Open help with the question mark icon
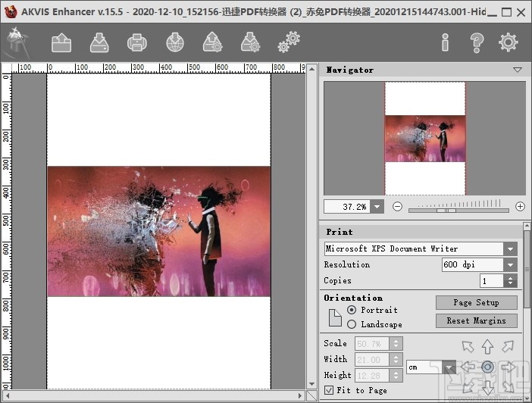 (477, 42)
